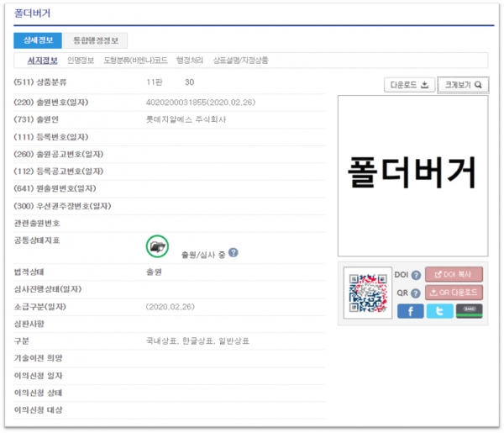The width and height of the screenshot is (504, 433).
Task: Click the QR code image
Action: (368, 293)
